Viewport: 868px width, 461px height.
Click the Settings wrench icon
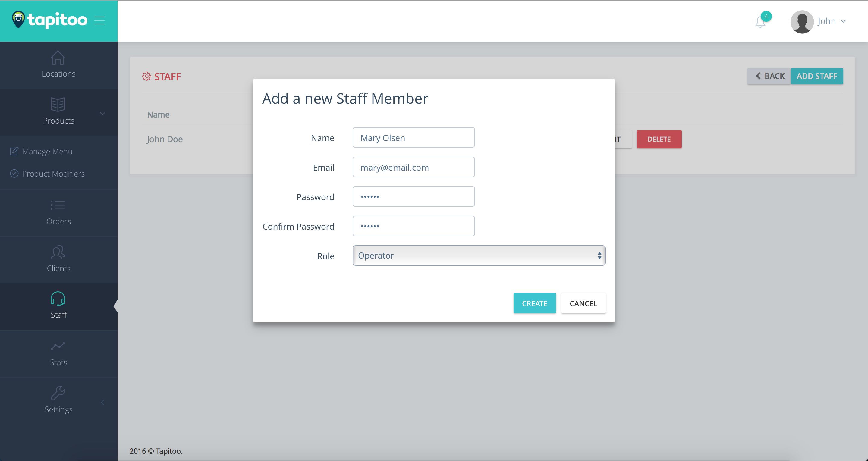58,393
